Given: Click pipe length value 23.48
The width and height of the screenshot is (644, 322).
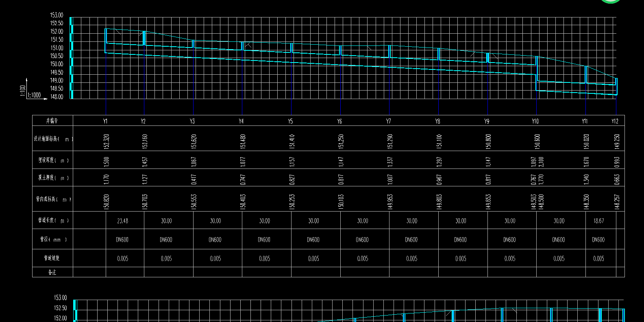Looking at the screenshot, I should (x=122, y=221).
